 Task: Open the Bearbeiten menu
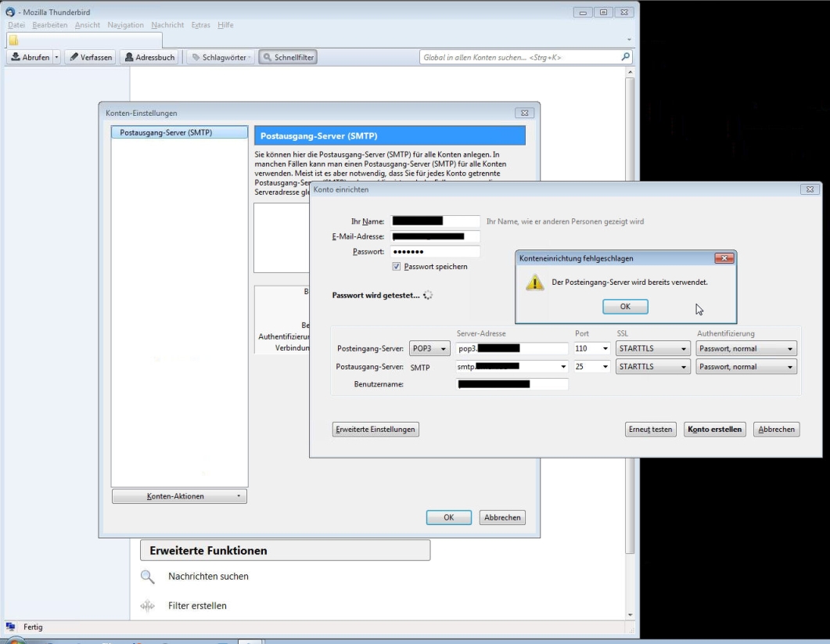point(50,25)
